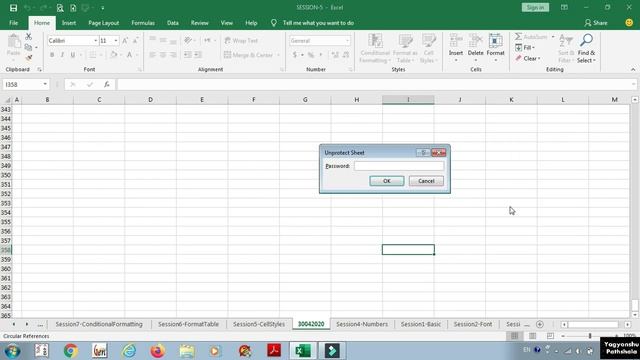The height and width of the screenshot is (360, 640).
Task: Click the Select All corner triangle
Action: (7, 100)
